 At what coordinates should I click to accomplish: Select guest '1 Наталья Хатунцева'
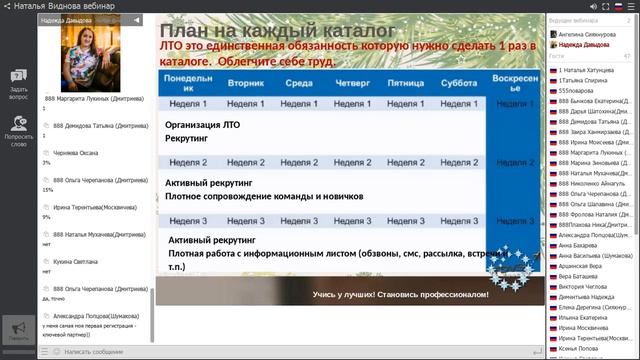[586, 70]
